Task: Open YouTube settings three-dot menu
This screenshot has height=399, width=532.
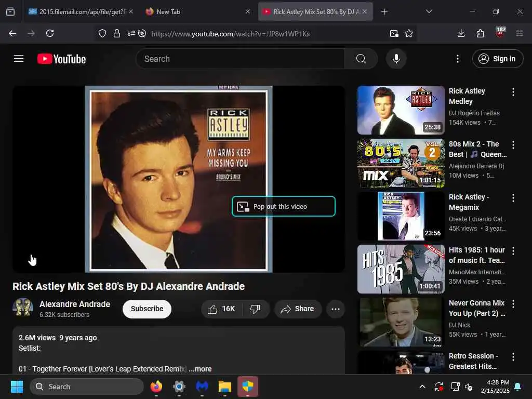Action: tap(457, 59)
